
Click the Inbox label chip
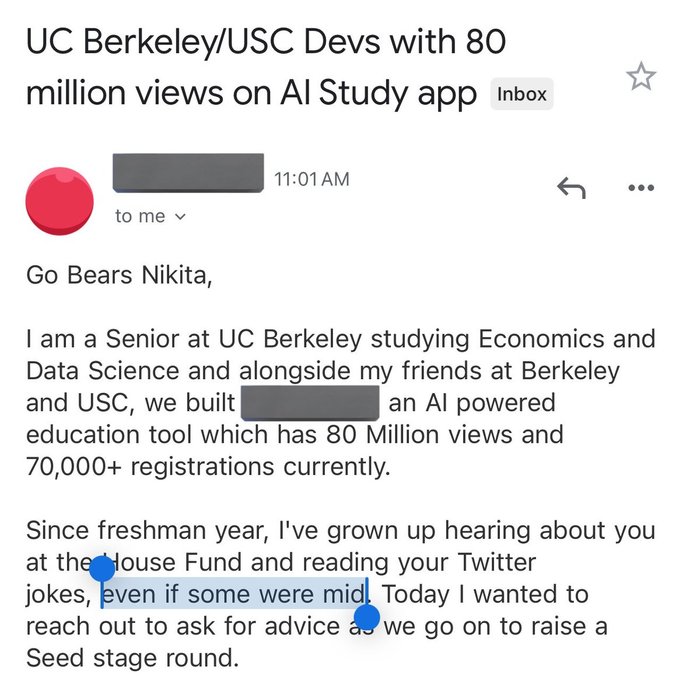coord(522,94)
